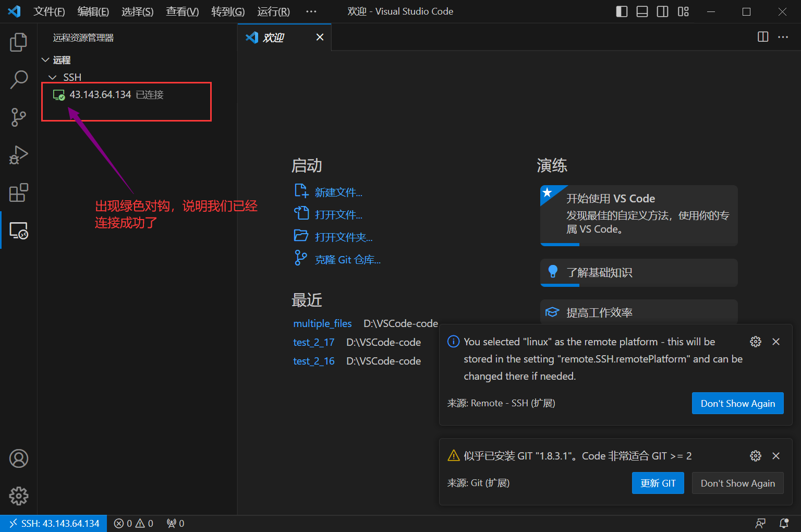Open problems errors and warnings status item
This screenshot has height=532, width=801.
point(133,523)
